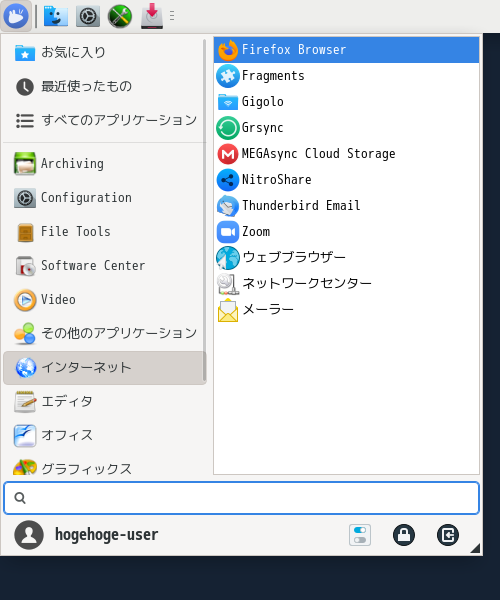Click the log out button
500x600 pixels.
[448, 535]
